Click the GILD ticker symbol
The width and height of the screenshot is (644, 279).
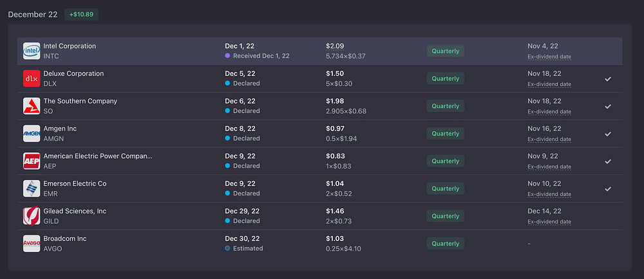pyautogui.click(x=52, y=221)
